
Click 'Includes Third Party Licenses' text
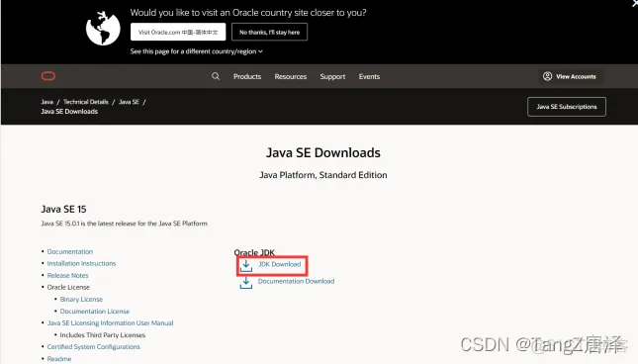pos(103,334)
